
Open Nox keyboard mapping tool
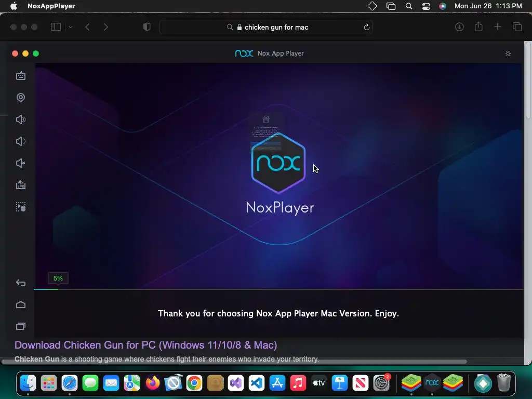pyautogui.click(x=21, y=76)
